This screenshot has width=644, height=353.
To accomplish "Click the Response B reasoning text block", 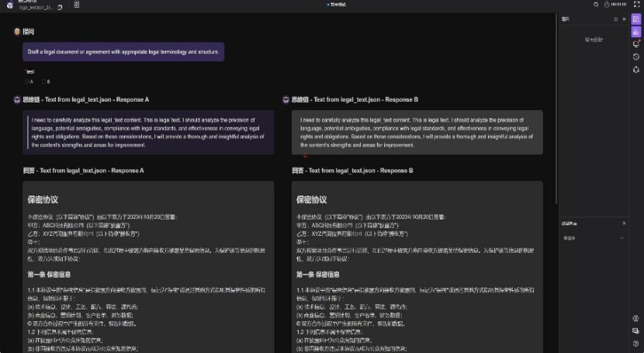I will [417, 133].
